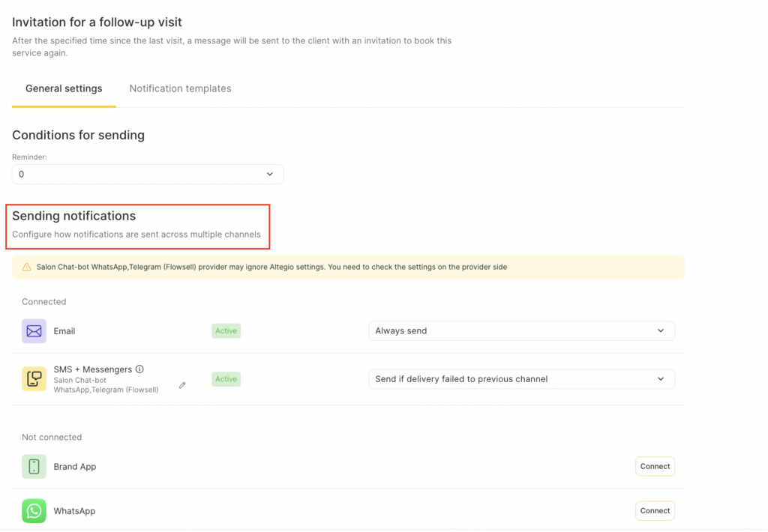Image resolution: width=768 pixels, height=532 pixels.
Task: Edit SMS provider with the pencil icon
Action: [182, 385]
